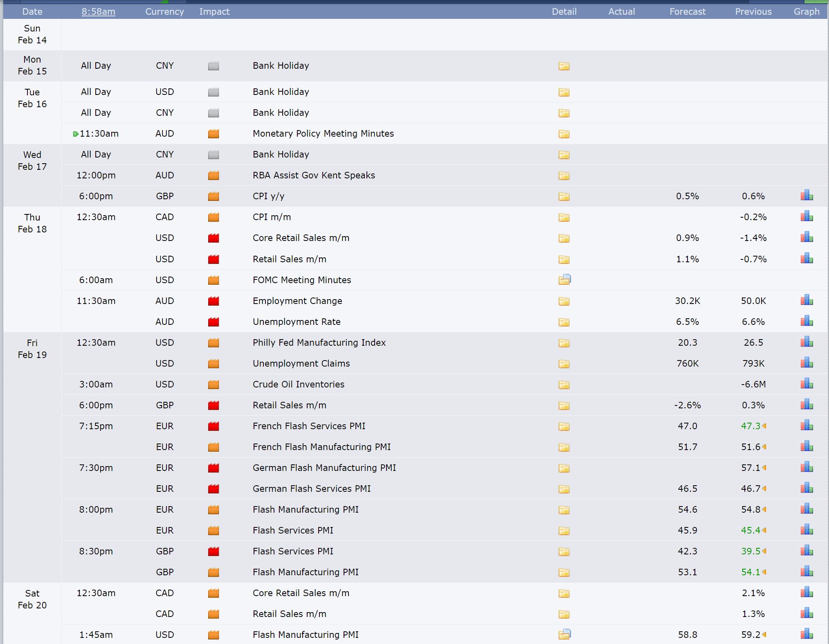Open detail folder for GBP CPI y/y
The image size is (829, 644).
point(564,196)
